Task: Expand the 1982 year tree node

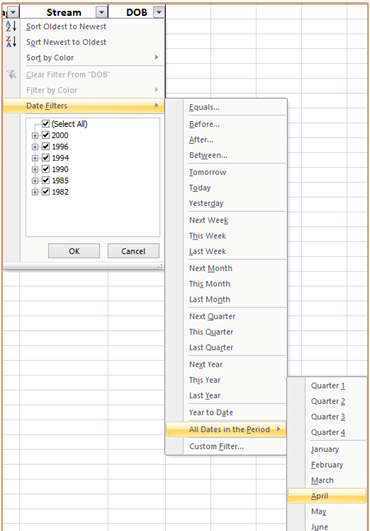Action: pyautogui.click(x=35, y=192)
